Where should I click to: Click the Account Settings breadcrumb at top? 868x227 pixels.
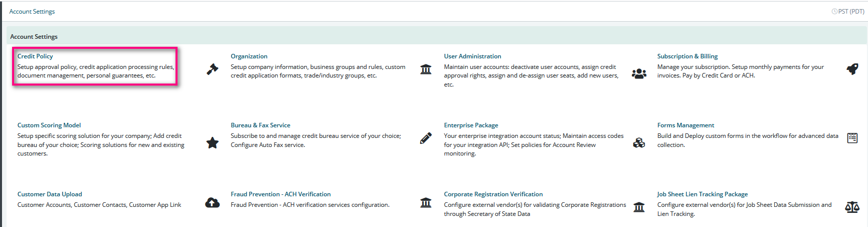point(32,12)
